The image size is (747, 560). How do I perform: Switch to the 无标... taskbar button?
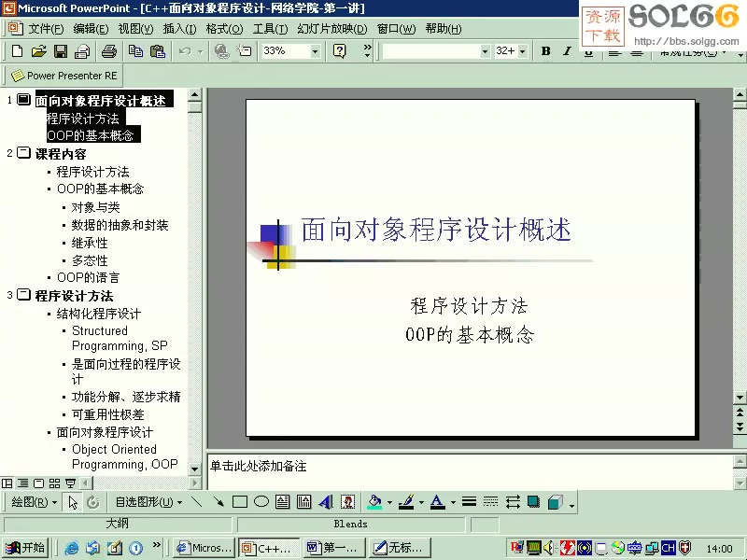(400, 548)
